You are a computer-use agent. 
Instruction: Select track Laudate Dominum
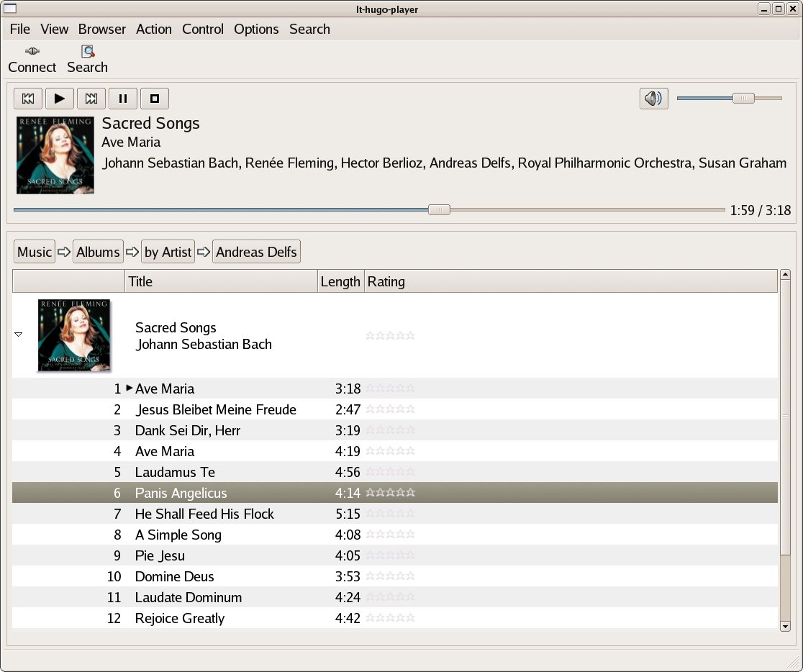[395, 597]
